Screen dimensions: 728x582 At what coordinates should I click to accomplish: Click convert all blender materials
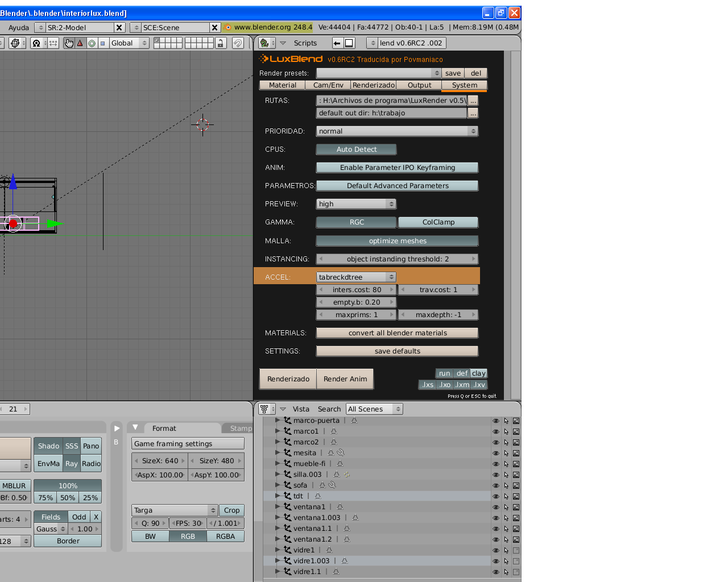coord(398,333)
